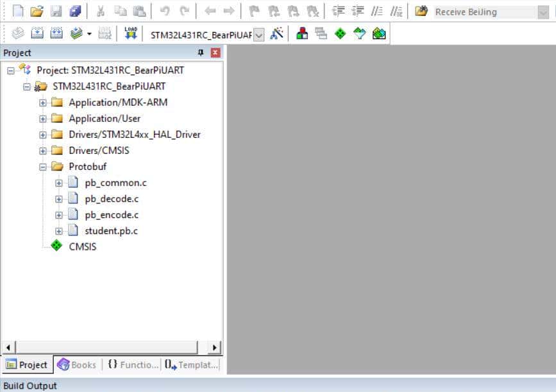Expand the Application/User folder
Screen dimensions: 556x392
click(x=43, y=119)
